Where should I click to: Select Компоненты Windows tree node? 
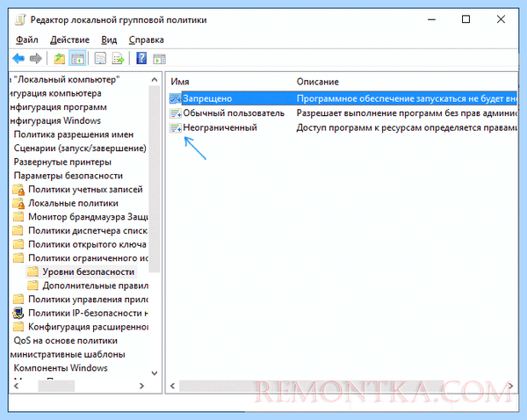(61, 368)
